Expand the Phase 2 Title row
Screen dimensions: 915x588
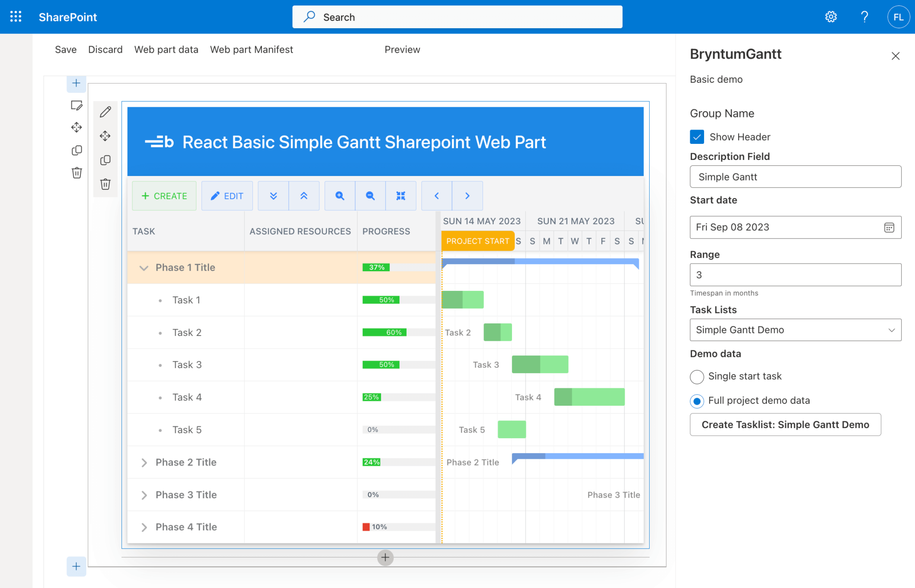pyautogui.click(x=144, y=462)
